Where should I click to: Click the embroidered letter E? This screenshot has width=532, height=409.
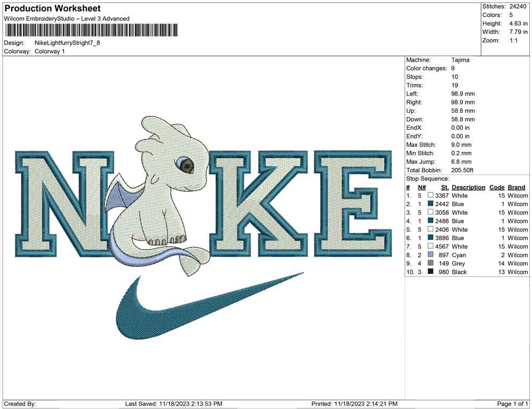click(353, 203)
